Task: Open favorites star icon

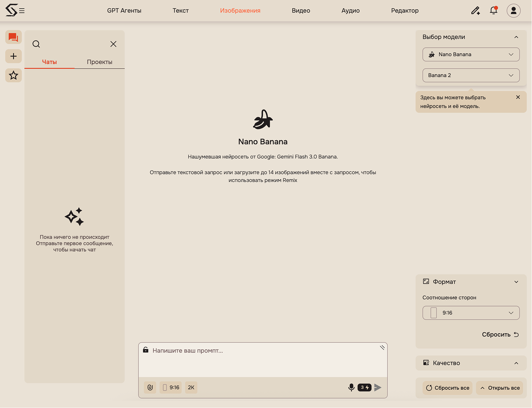Action: coord(13,75)
